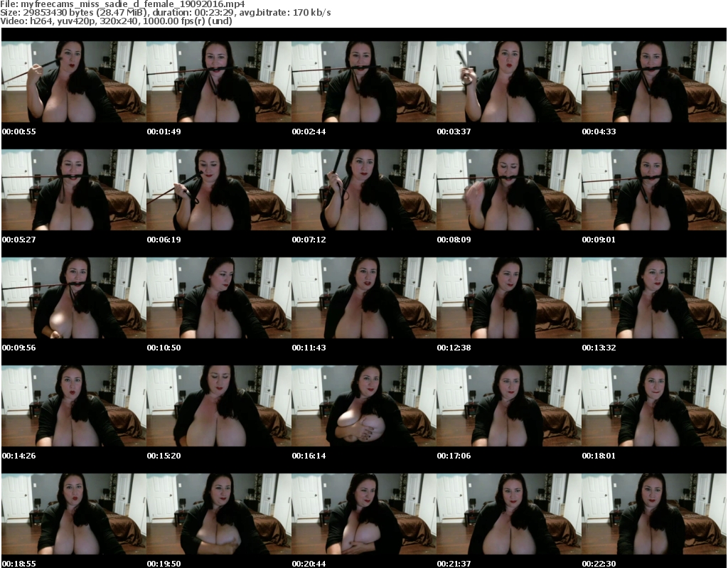
Task: Select the thumbnail frame timestamped 00:03:37
Action: point(509,82)
